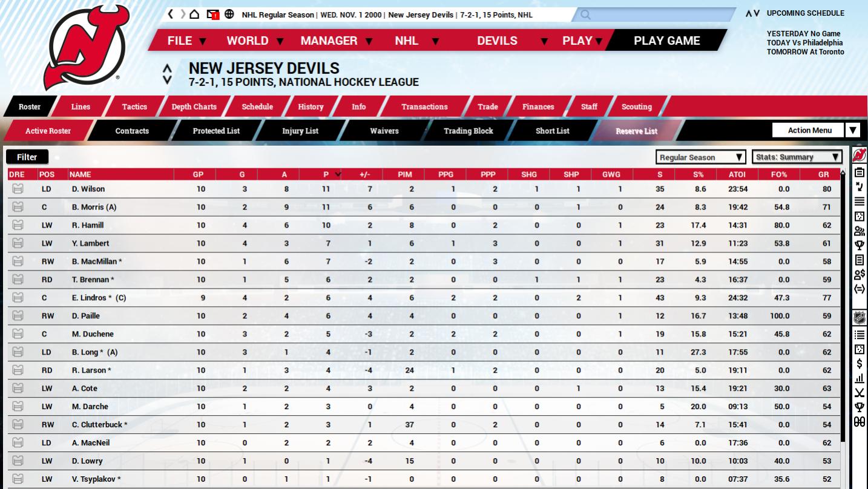Click the small Devils logo sidebar icon
The height and width of the screenshot is (489, 868).
859,155
